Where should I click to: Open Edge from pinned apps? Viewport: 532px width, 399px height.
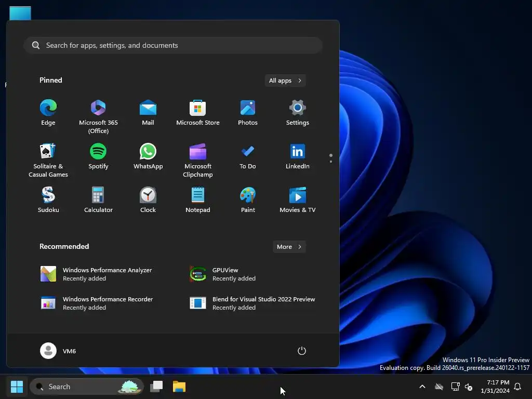tap(48, 113)
